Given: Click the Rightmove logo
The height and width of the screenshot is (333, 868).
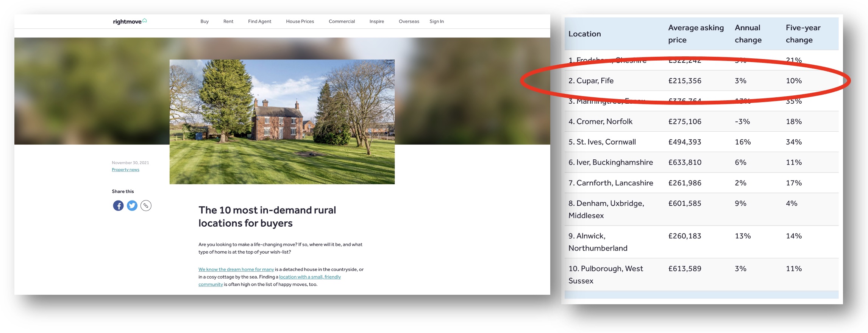Looking at the screenshot, I should tap(130, 22).
